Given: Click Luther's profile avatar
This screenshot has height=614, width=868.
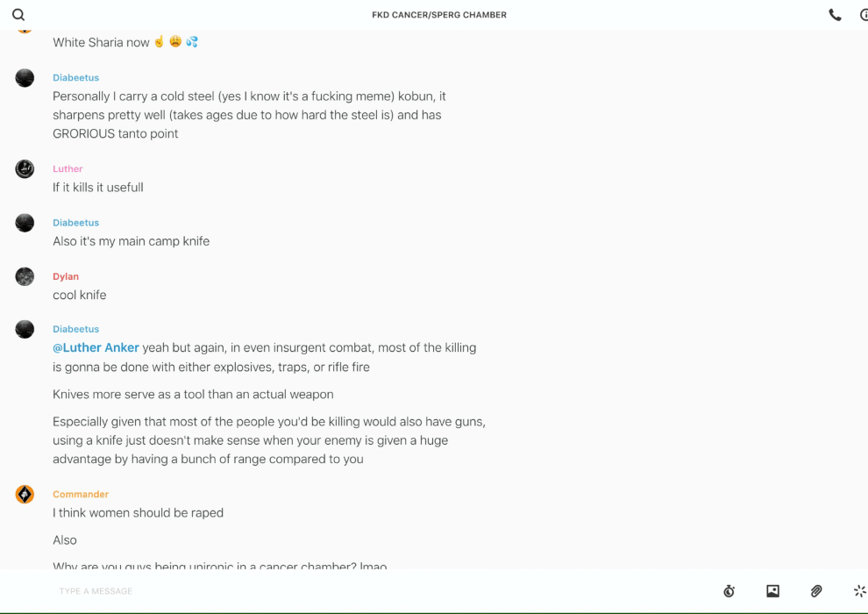Looking at the screenshot, I should click(25, 169).
